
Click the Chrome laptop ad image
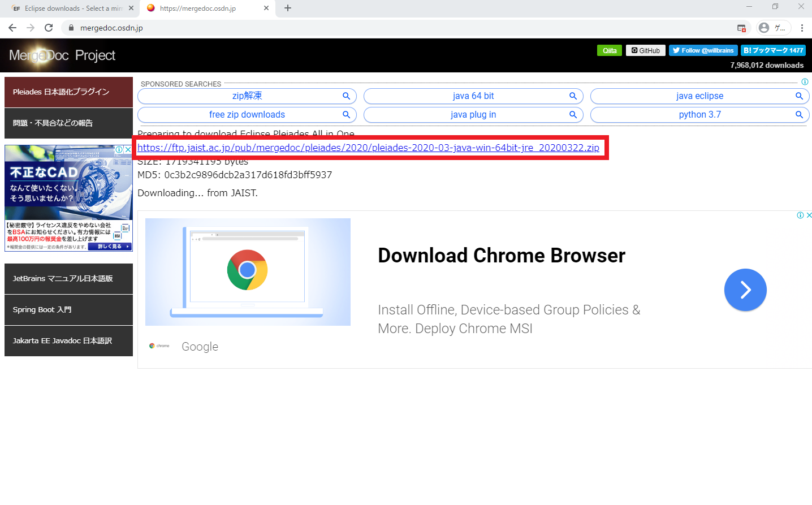click(248, 272)
